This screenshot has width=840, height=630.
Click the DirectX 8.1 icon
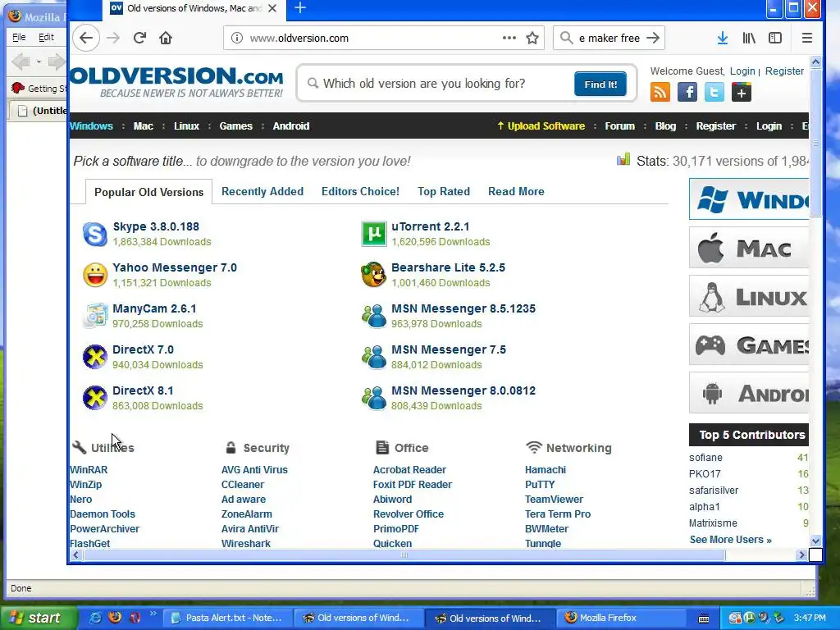tap(95, 398)
